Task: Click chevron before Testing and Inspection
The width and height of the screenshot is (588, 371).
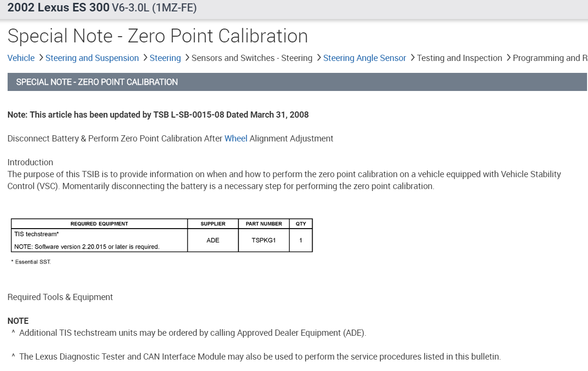Action: 412,58
